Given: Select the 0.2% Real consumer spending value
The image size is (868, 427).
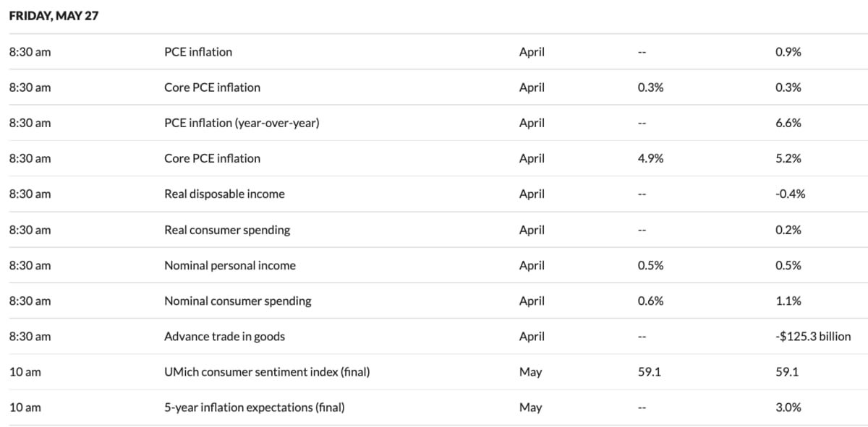Looking at the screenshot, I should pos(788,230).
